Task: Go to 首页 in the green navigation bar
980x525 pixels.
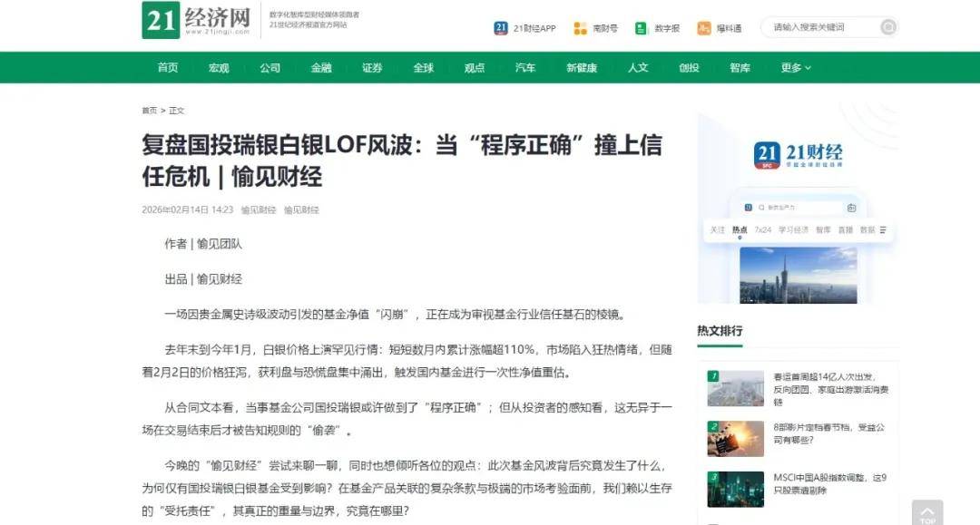Action: [x=168, y=67]
